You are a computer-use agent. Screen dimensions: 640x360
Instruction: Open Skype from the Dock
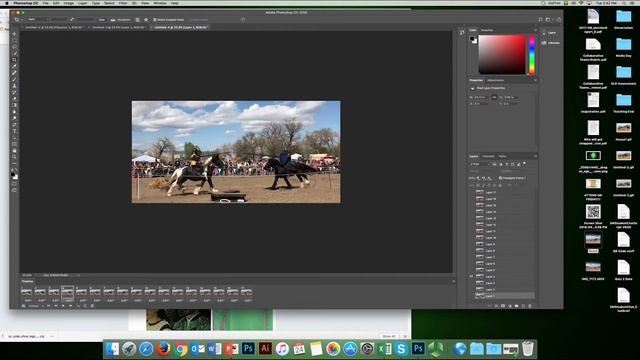click(401, 349)
